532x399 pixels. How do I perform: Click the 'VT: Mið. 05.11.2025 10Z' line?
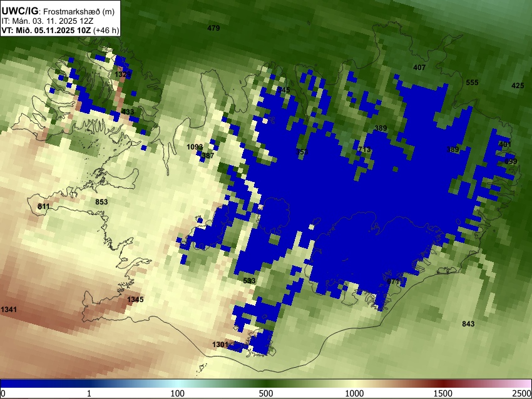[46, 31]
